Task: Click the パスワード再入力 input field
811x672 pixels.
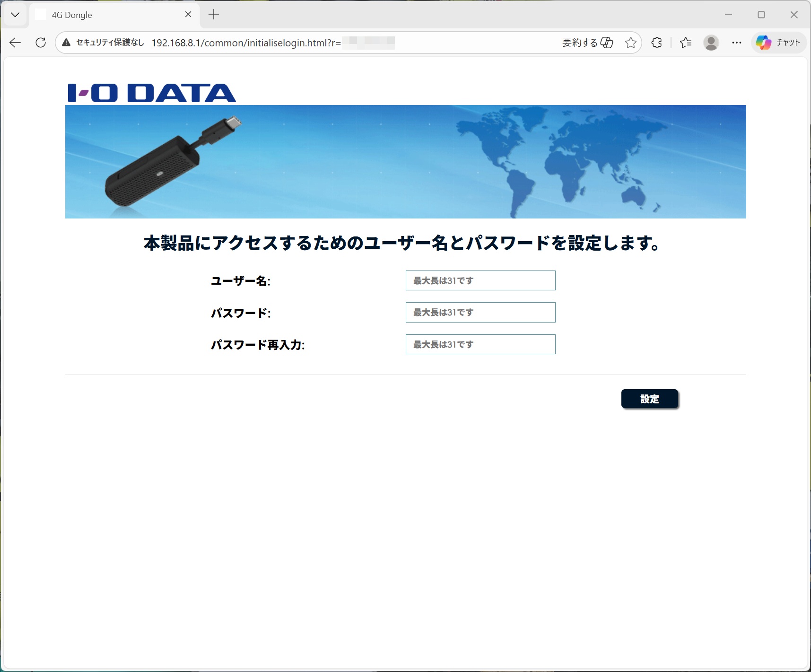Action: click(480, 344)
